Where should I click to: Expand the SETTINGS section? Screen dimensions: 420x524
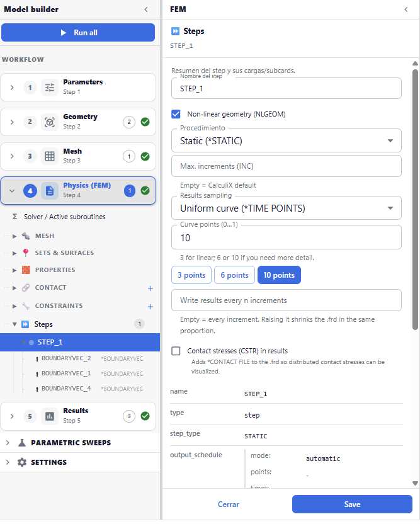click(8, 462)
